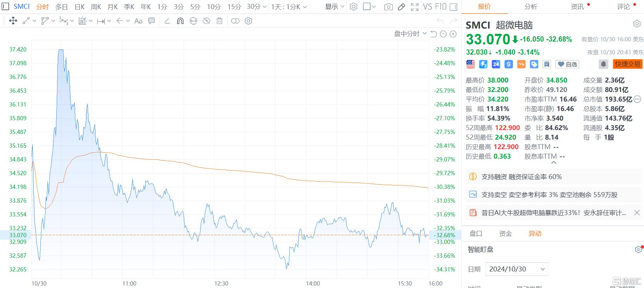
Task: Click 支持融资 margin info row
Action: pyautogui.click(x=554, y=177)
